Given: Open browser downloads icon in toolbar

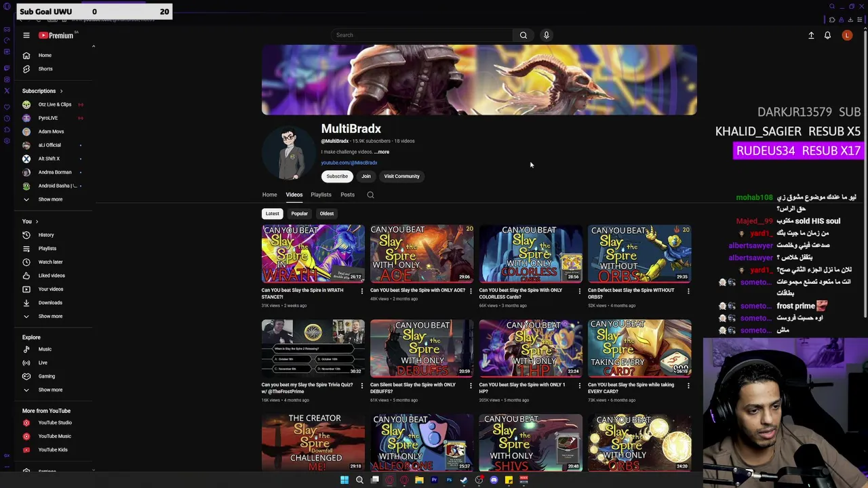Looking at the screenshot, I should pyautogui.click(x=850, y=20).
